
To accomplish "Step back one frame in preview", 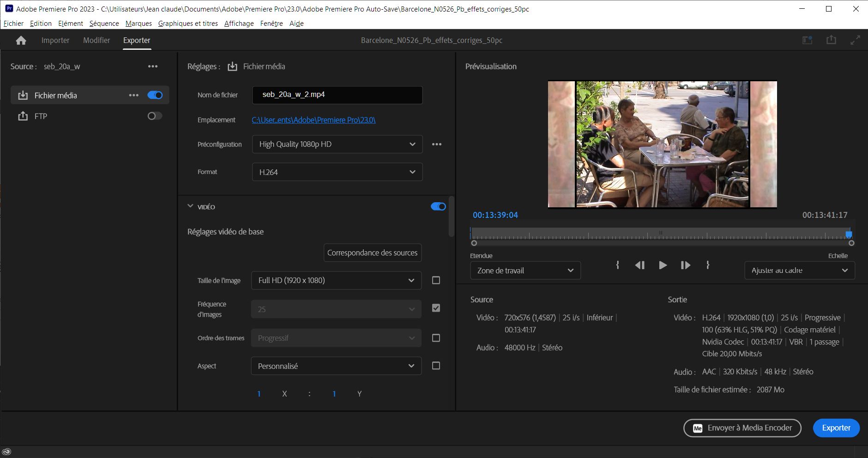I will pyautogui.click(x=639, y=265).
